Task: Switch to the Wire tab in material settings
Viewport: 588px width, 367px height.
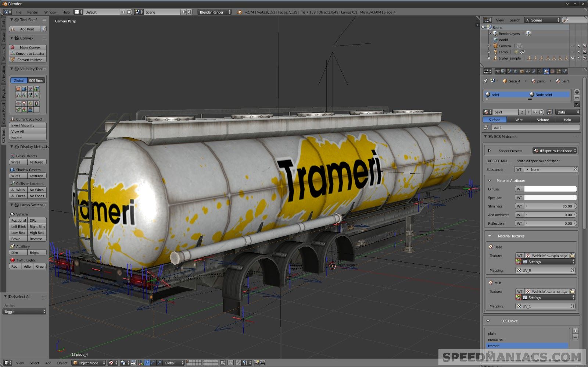Action: tap(519, 120)
